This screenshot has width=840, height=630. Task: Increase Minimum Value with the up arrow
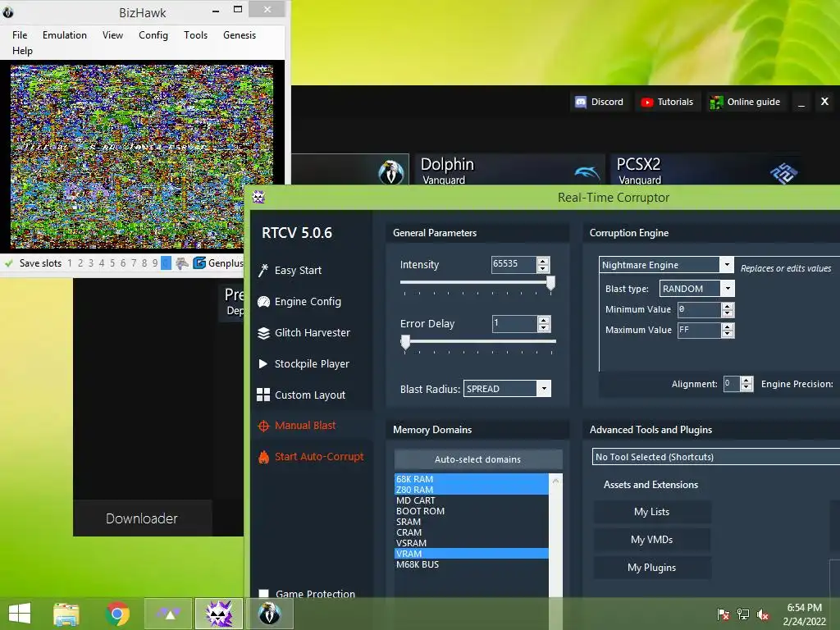click(x=727, y=306)
